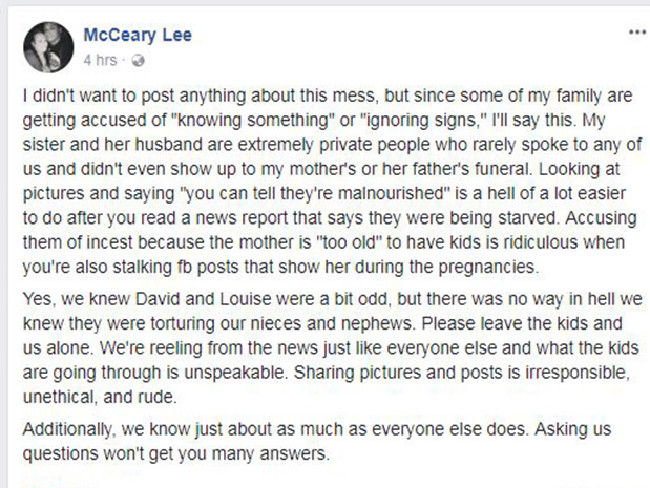Open McCeary Lee's profile picture
This screenshot has height=488, width=650.
(x=47, y=47)
